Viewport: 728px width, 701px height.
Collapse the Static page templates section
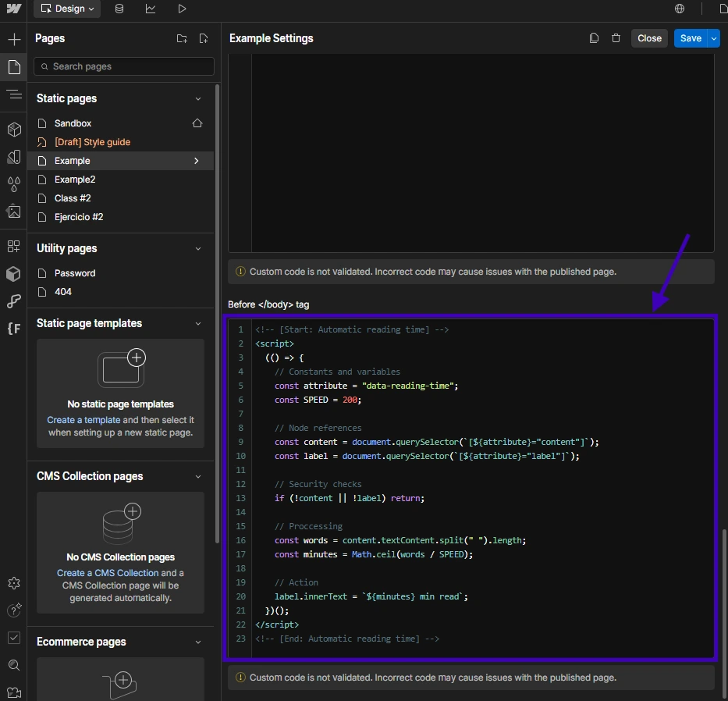click(x=198, y=324)
